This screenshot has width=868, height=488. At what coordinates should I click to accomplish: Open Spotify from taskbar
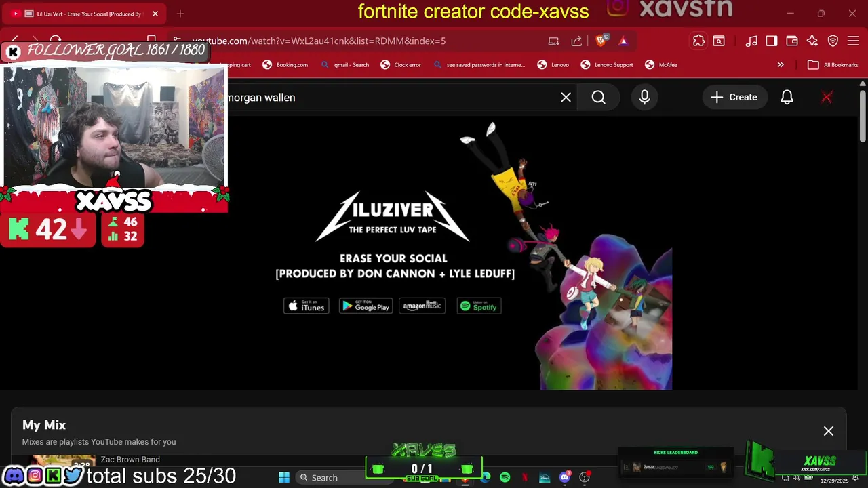(x=505, y=478)
